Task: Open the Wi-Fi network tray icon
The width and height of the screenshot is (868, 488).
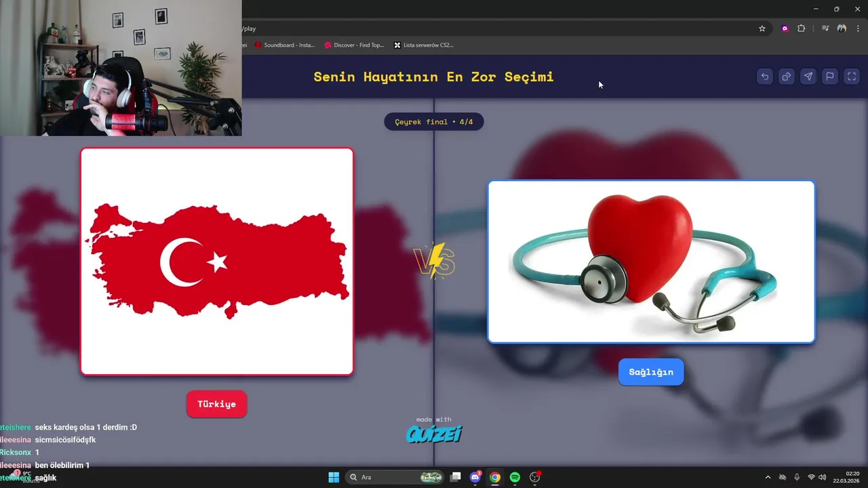Action: pos(811,477)
